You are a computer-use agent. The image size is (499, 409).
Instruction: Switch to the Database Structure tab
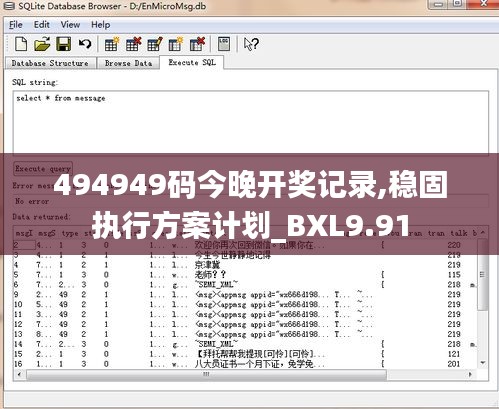coord(50,63)
